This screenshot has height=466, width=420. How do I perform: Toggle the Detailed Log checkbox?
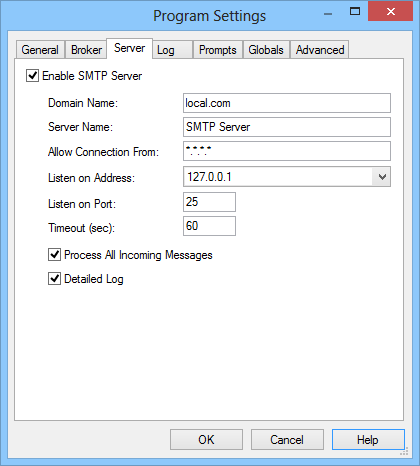coord(54,279)
